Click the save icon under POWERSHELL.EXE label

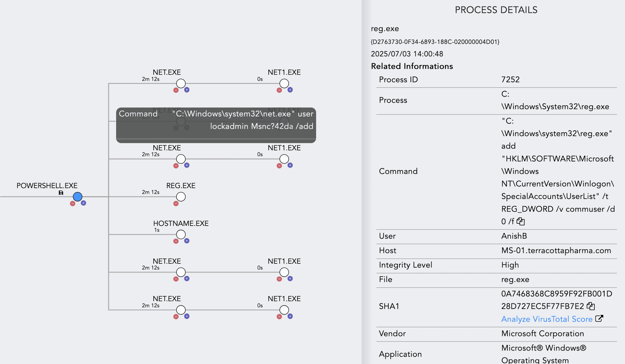(61, 193)
